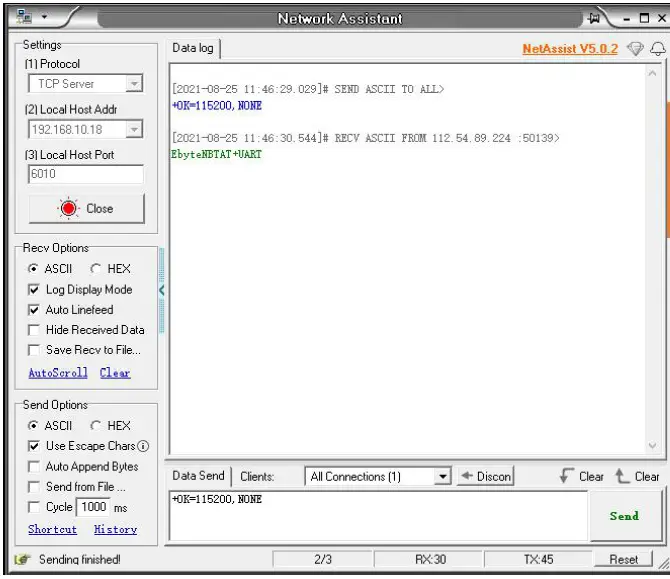Click the data log scrollbar down arrow
The height and width of the screenshot is (579, 670).
[x=652, y=446]
